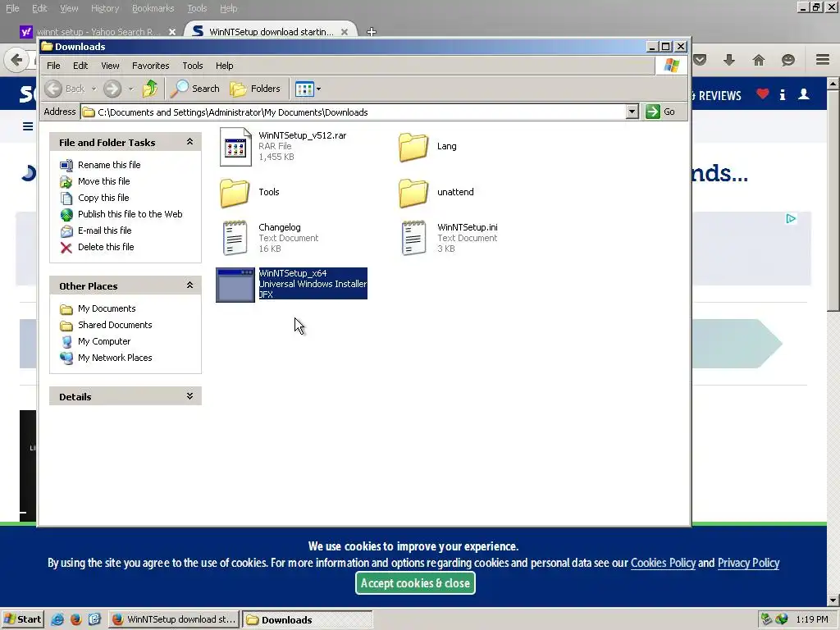Image resolution: width=840 pixels, height=630 pixels.
Task: Collapse the File and Folder Tasks panel
Action: 189,142
